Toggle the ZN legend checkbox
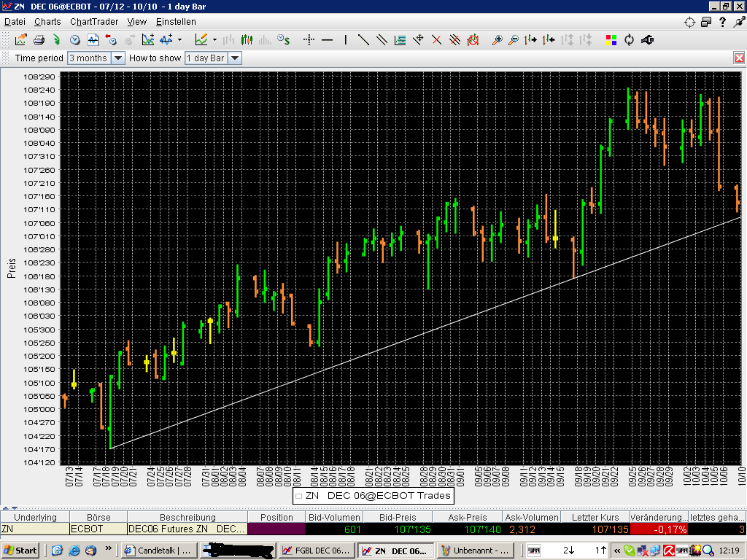 [298, 496]
